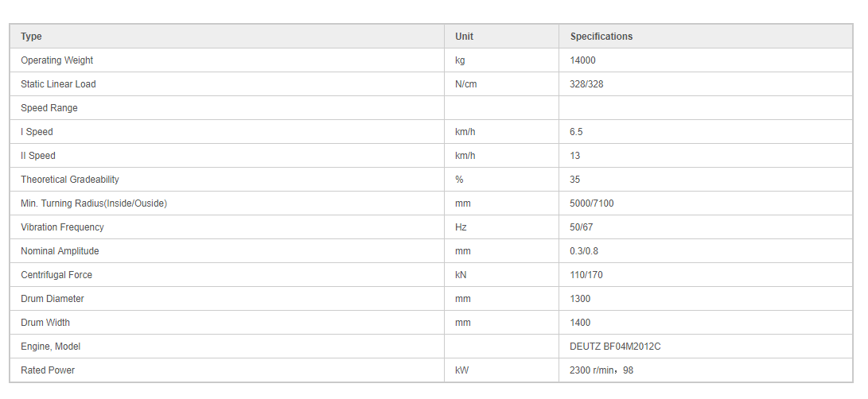This screenshot has height=399, width=868.
Task: Click the 14000 operating weight value
Action: pos(582,60)
